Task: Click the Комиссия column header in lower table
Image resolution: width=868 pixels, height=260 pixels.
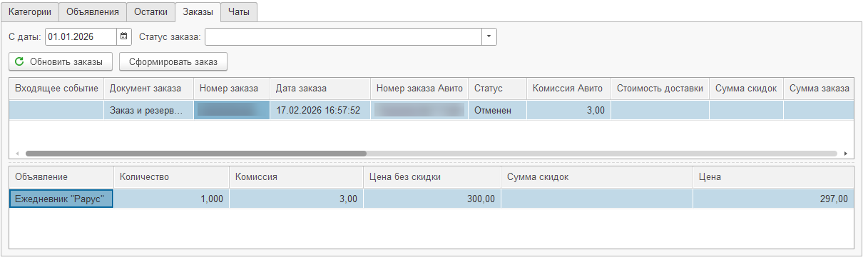Action: tap(296, 177)
